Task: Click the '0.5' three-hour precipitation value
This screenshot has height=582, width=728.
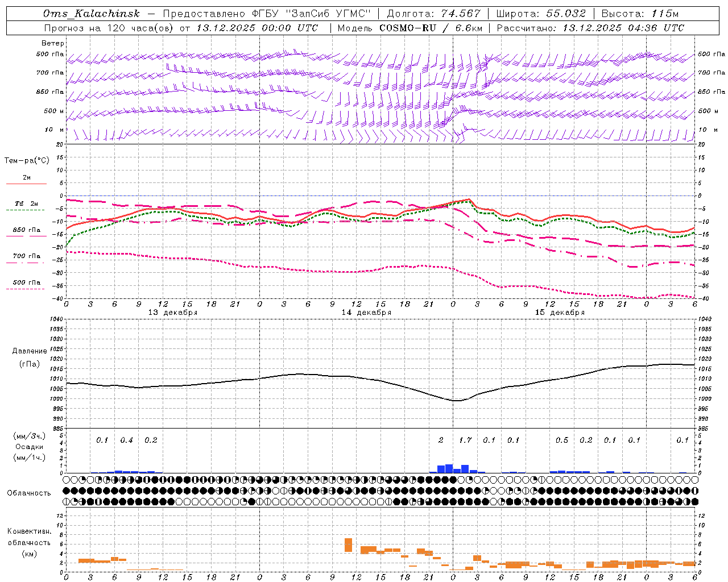Action: click(x=562, y=440)
